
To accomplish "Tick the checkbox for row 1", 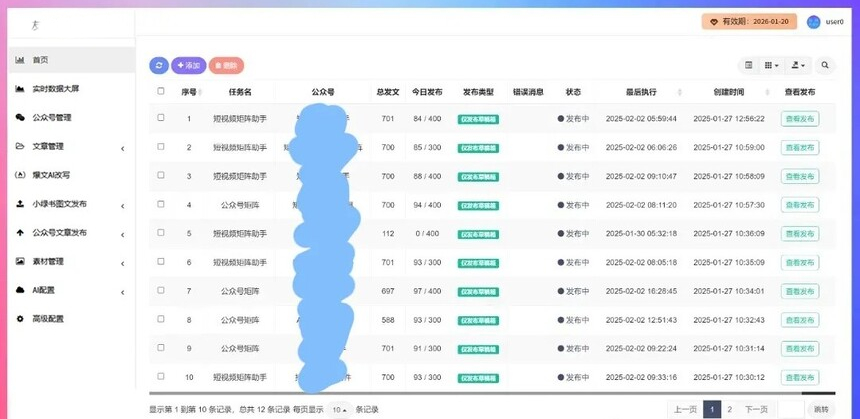I will [x=161, y=118].
